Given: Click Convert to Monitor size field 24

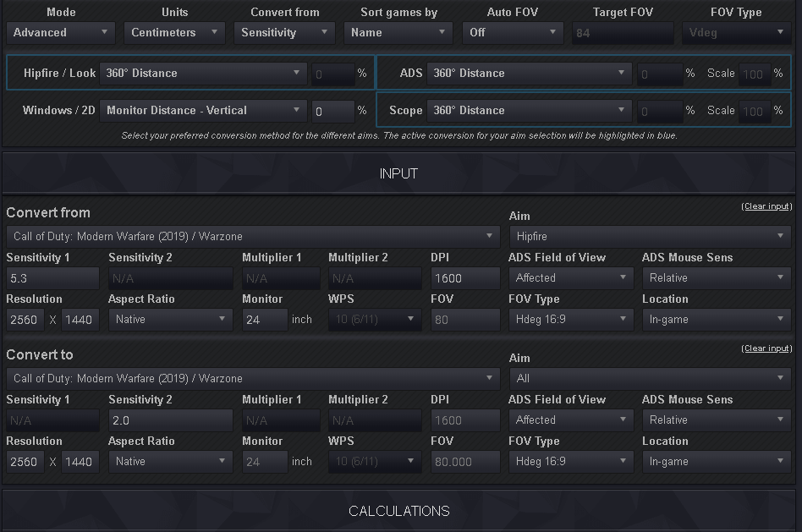Looking at the screenshot, I should click(265, 462).
